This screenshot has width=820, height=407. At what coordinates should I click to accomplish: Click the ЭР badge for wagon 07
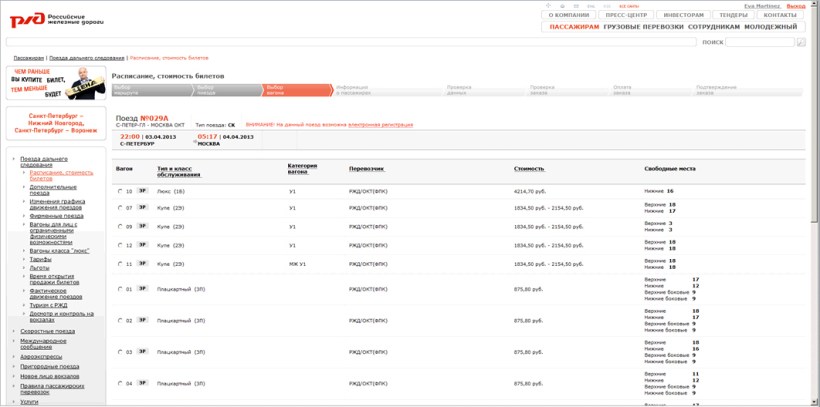(142, 208)
